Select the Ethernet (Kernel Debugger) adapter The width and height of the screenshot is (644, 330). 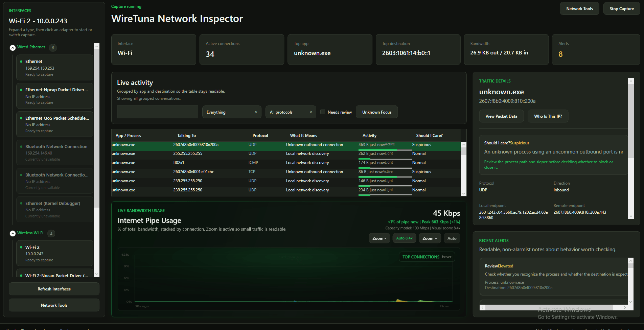click(x=55, y=210)
